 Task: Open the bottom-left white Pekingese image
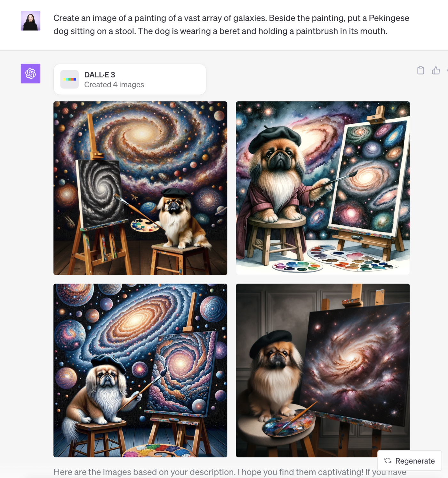[x=140, y=370]
